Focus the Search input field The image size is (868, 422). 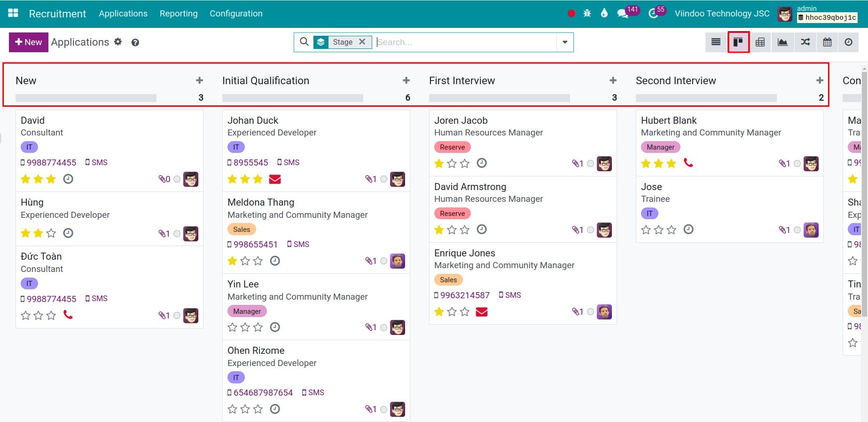point(465,42)
